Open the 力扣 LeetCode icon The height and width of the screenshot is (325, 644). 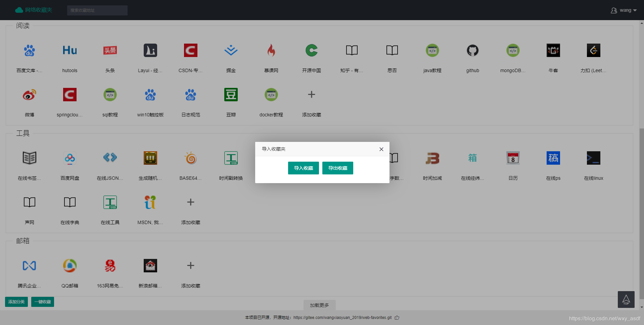pos(594,50)
